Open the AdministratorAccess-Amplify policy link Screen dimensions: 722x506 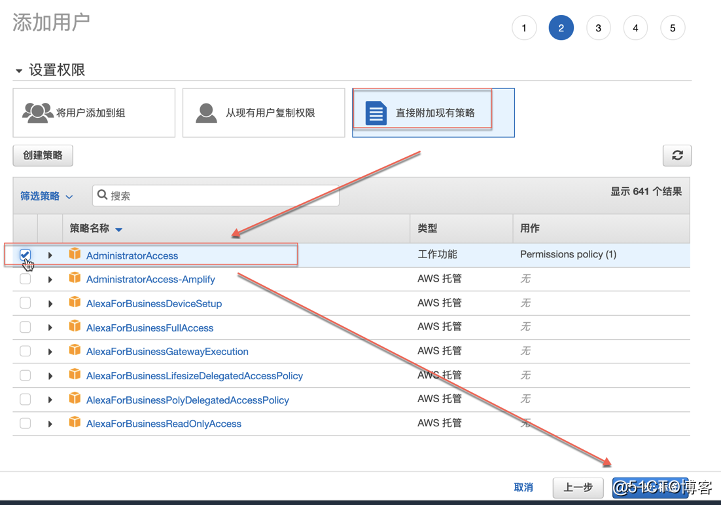(151, 279)
